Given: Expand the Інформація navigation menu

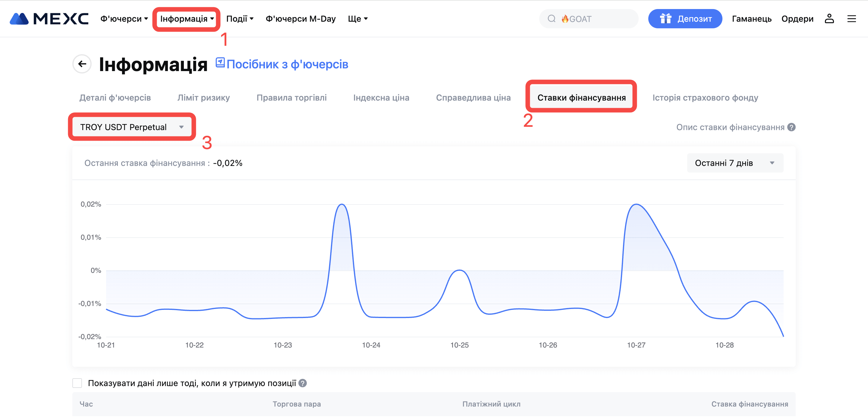Looking at the screenshot, I should [187, 19].
